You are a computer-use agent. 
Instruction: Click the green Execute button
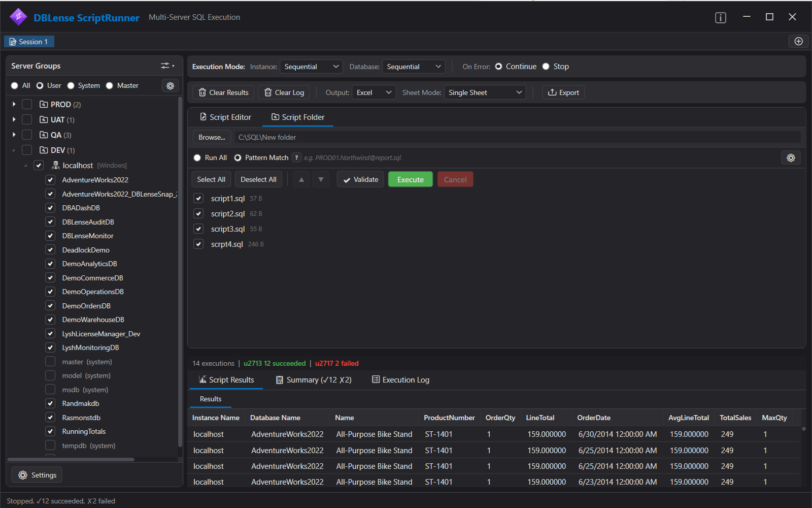pos(410,179)
